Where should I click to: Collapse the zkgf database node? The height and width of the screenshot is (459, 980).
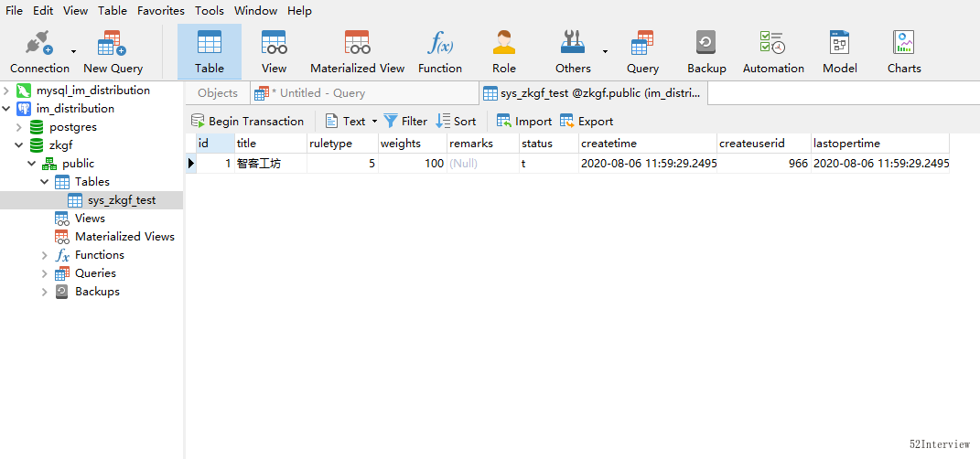pos(18,144)
